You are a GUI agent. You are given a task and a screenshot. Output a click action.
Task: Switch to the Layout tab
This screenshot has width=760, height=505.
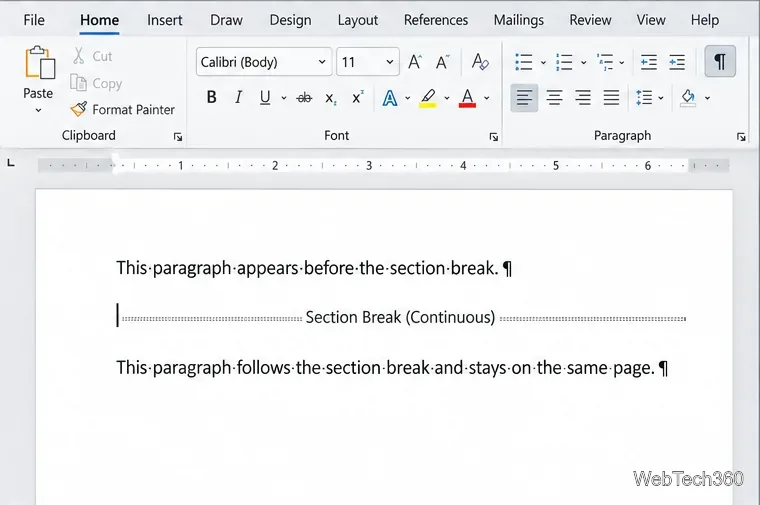click(358, 20)
